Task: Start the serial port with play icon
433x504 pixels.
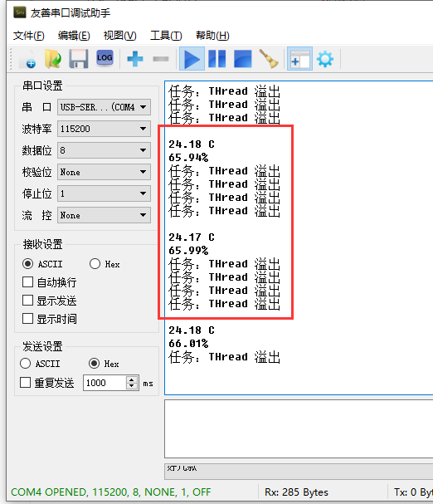Action: tap(192, 58)
